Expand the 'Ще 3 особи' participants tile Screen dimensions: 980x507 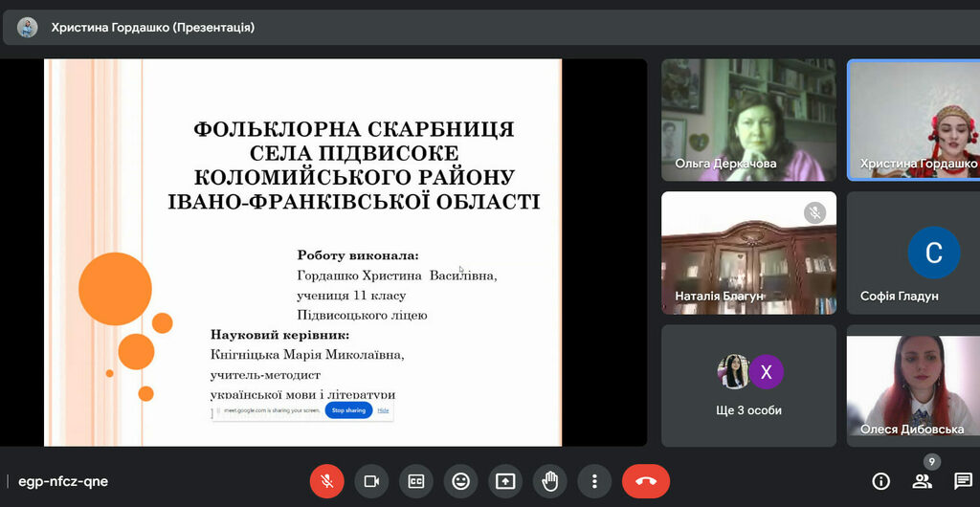pos(748,386)
